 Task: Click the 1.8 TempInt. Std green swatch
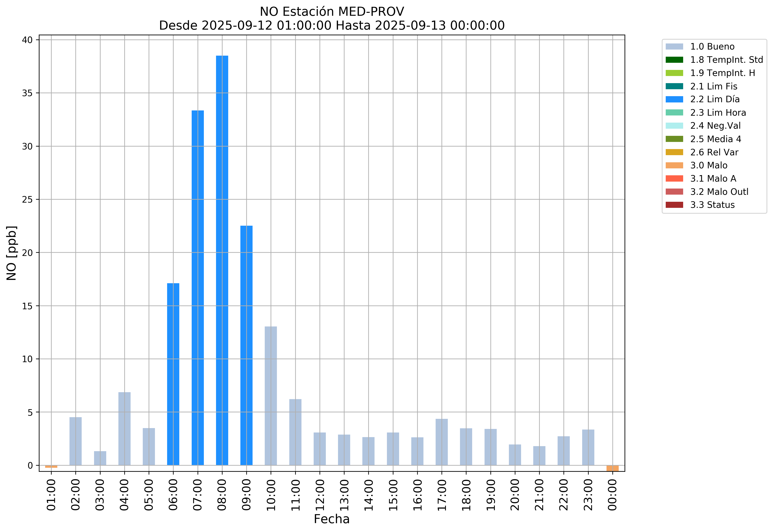674,60
